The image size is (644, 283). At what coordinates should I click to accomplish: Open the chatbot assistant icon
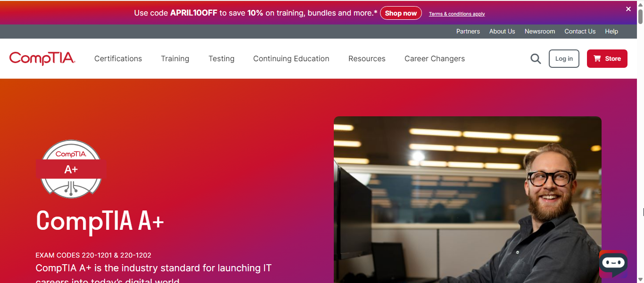tap(613, 263)
